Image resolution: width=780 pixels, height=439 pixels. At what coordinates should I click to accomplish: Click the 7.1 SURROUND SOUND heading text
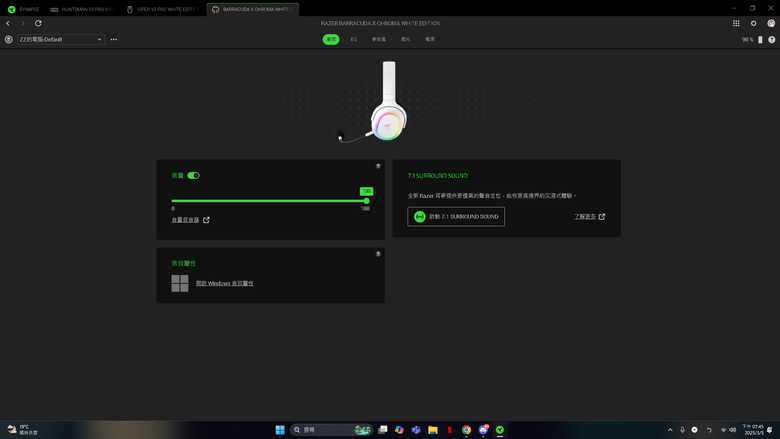click(x=438, y=176)
